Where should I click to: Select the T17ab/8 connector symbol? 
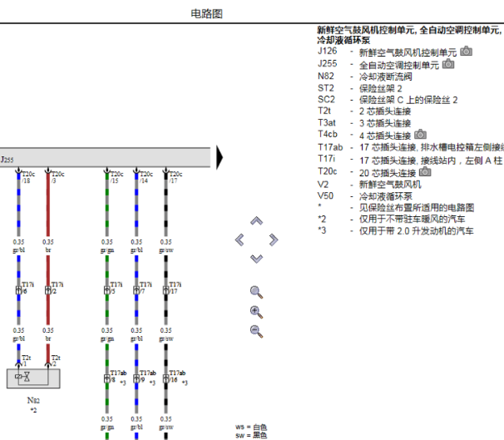pyautogui.click(x=107, y=378)
